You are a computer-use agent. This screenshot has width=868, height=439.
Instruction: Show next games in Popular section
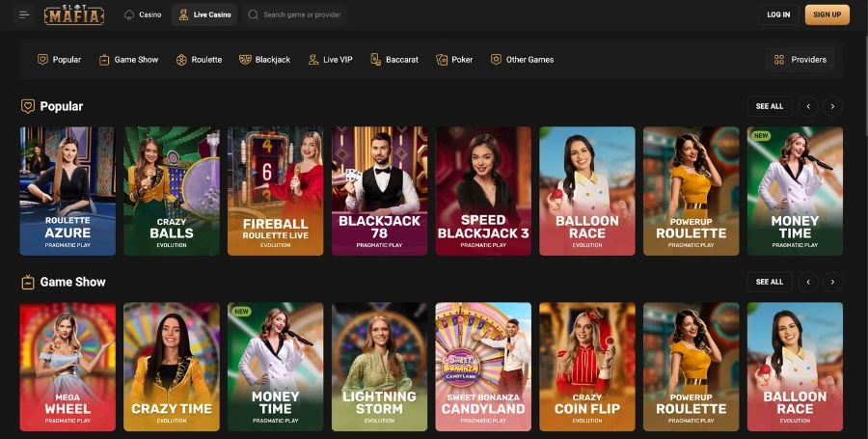tap(832, 106)
